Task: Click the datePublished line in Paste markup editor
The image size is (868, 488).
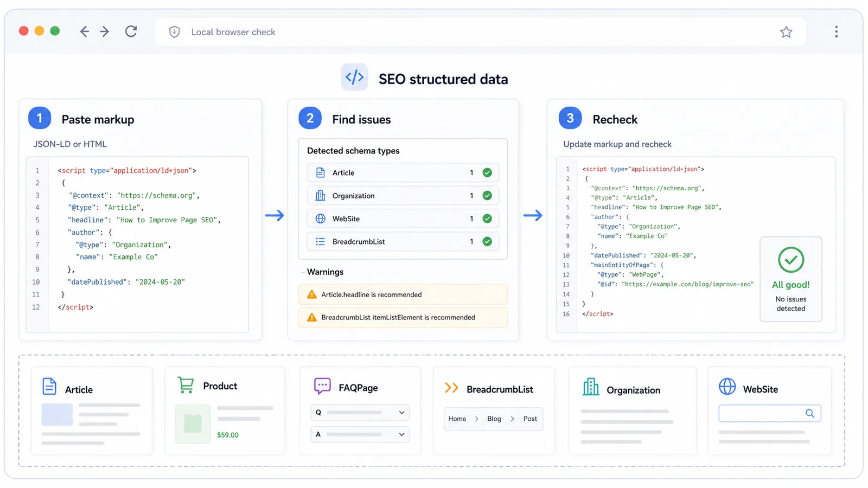Action: click(126, 282)
